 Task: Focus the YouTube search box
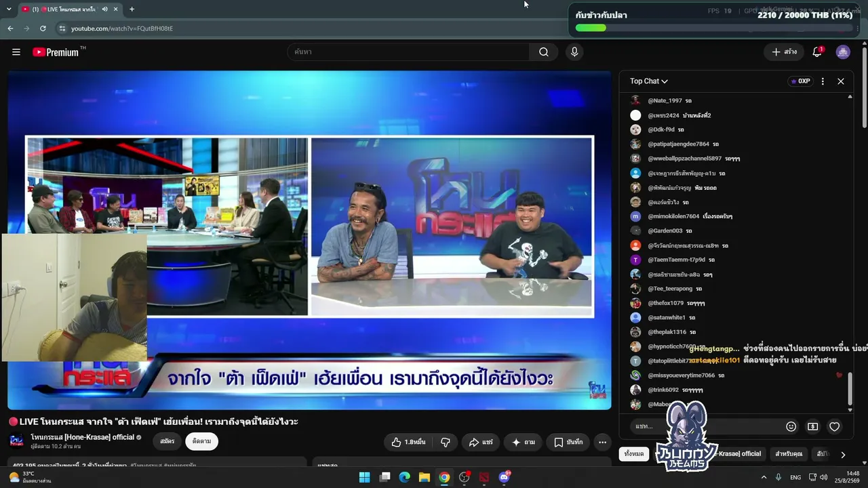[408, 52]
